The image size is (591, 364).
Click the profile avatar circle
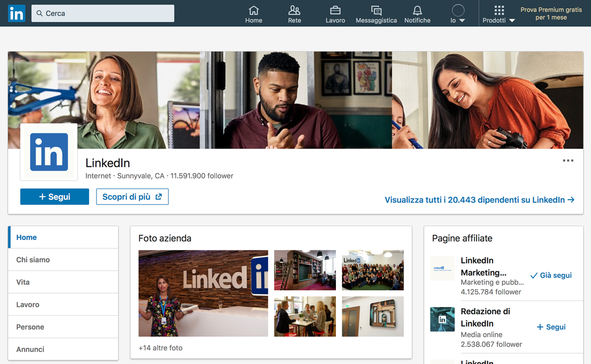[x=458, y=10]
